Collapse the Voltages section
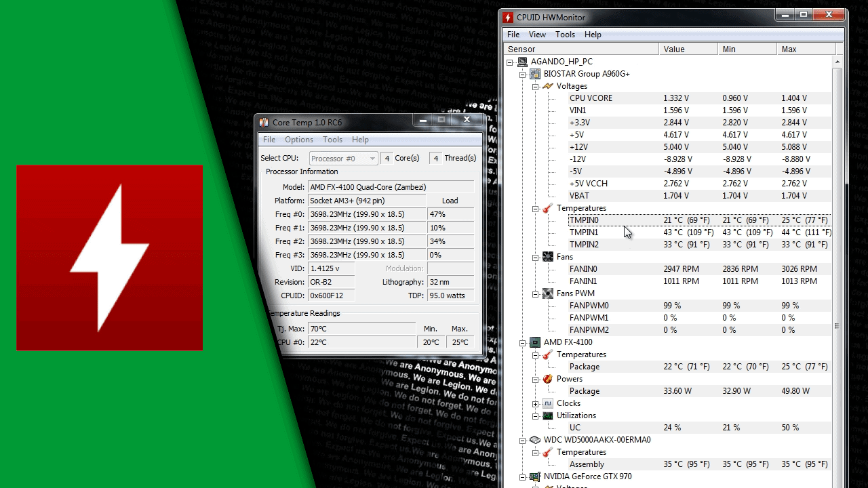The width and height of the screenshot is (868, 488). 536,86
